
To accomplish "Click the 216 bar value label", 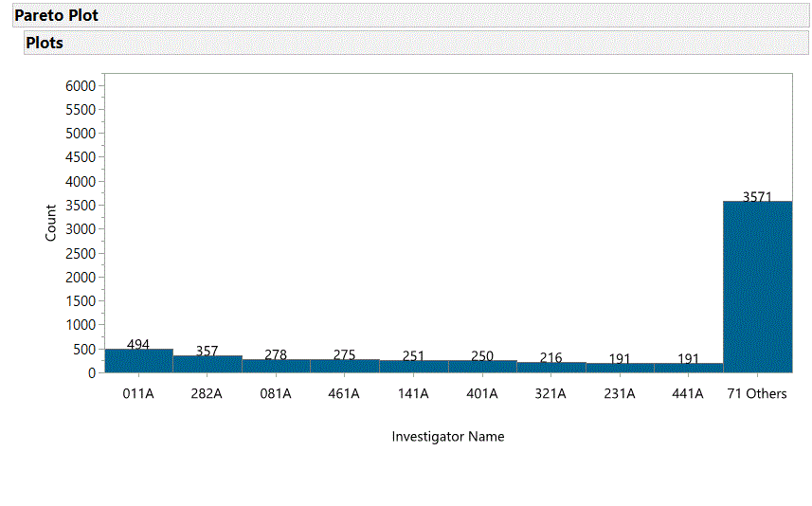I will click(x=551, y=357).
